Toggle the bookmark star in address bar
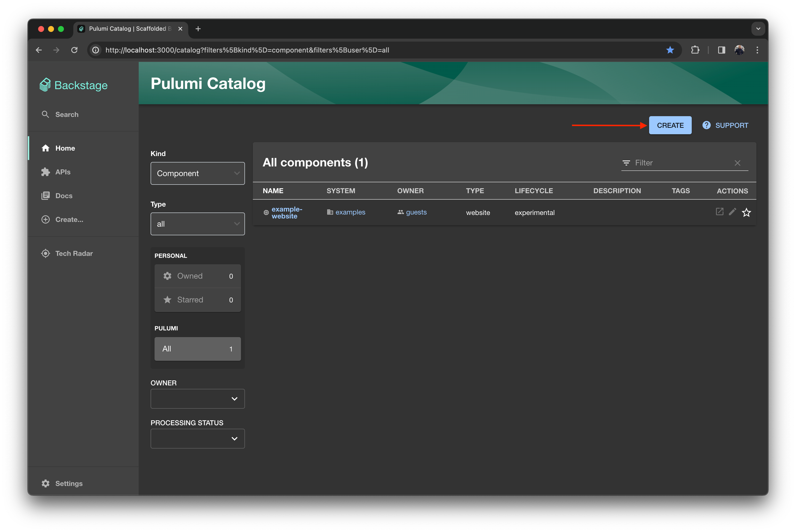Viewport: 796px width, 532px height. pos(670,50)
